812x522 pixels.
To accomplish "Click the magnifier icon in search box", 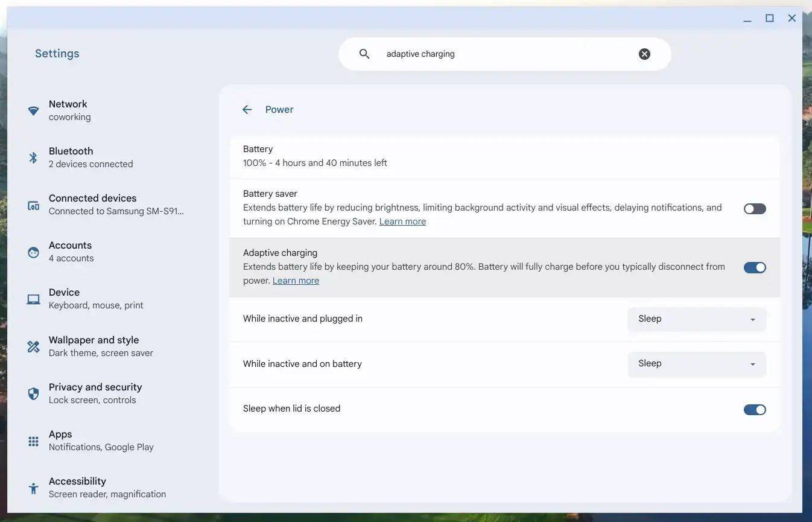I will click(x=364, y=54).
